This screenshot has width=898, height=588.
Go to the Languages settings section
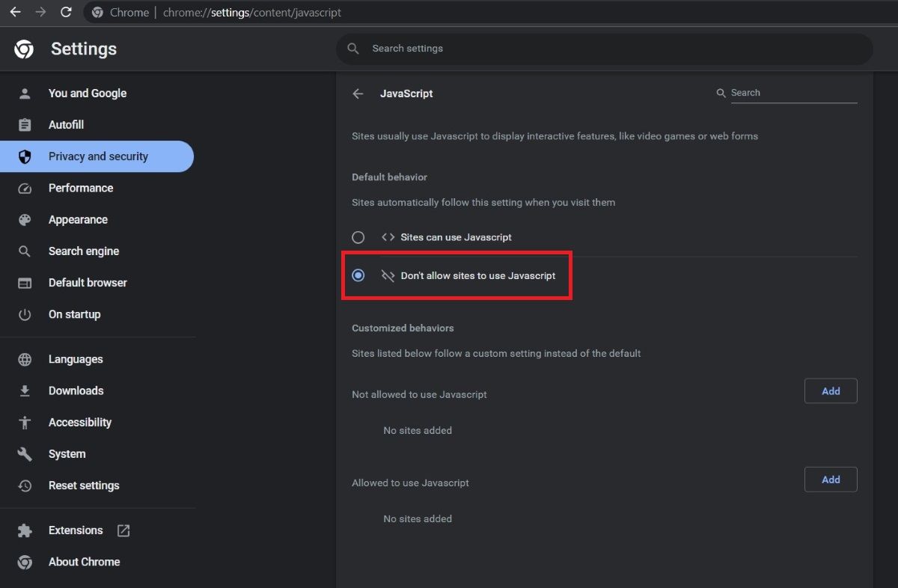76,359
